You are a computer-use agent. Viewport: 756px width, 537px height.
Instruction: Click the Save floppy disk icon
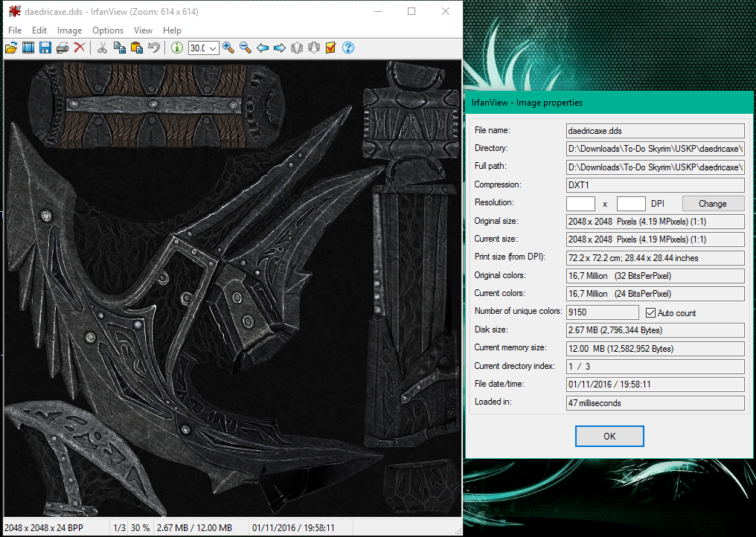[x=45, y=48]
